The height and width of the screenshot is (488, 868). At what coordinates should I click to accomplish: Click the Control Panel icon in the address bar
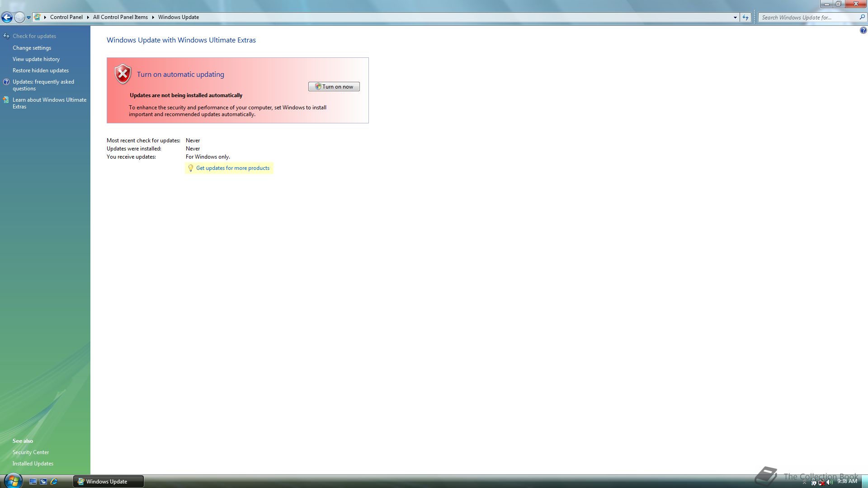[38, 17]
